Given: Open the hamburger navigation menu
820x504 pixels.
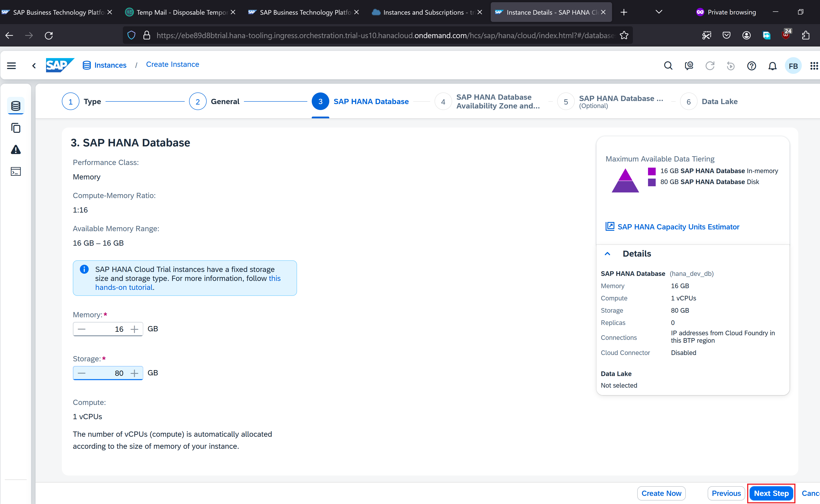Looking at the screenshot, I should coord(11,66).
